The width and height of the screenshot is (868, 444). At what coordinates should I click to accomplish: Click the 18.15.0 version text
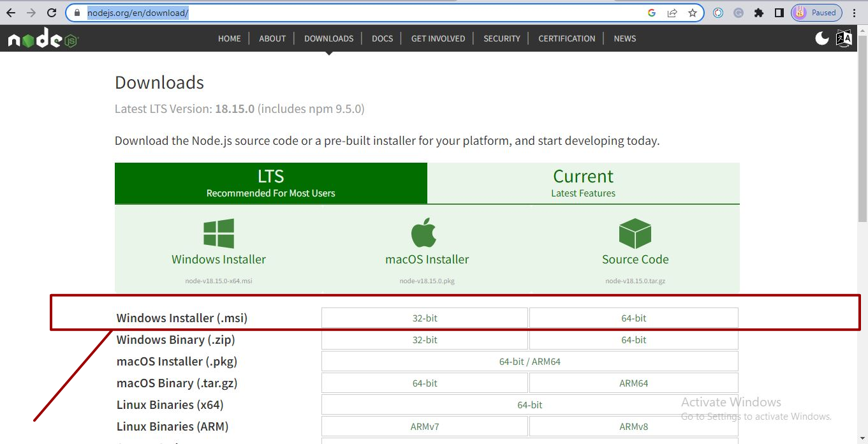[x=235, y=109]
